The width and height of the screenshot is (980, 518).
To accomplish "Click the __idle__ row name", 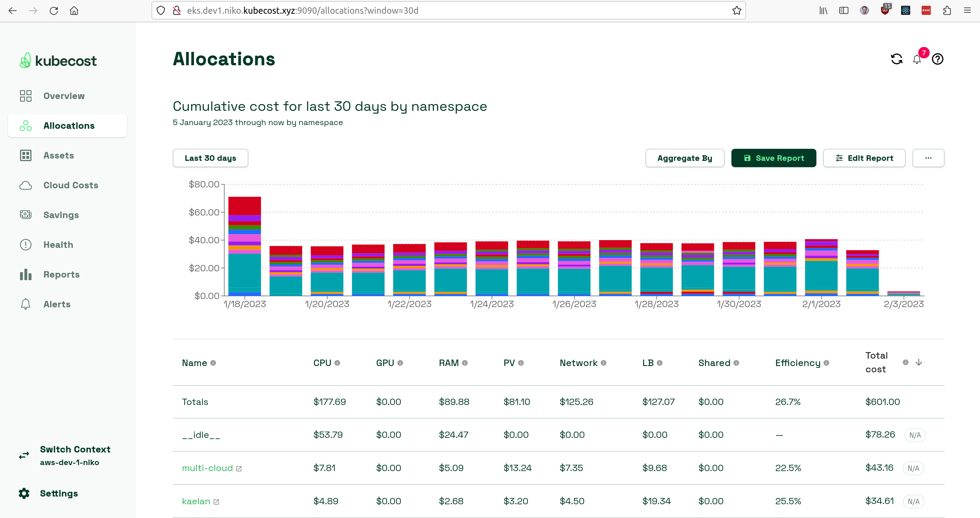I will tap(201, 435).
